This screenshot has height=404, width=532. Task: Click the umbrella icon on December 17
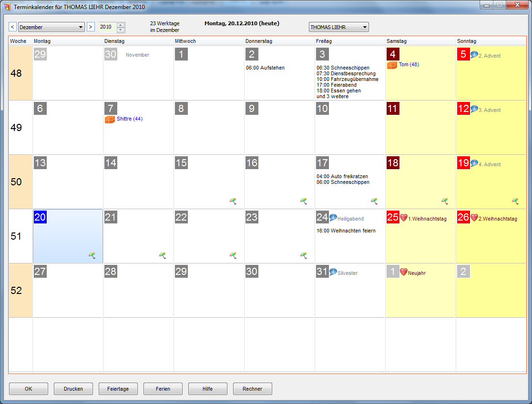click(x=374, y=201)
